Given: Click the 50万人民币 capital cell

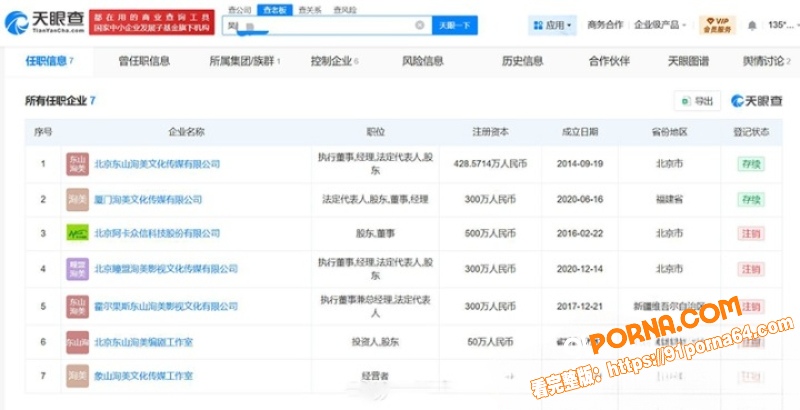Looking at the screenshot, I should pyautogui.click(x=490, y=342).
